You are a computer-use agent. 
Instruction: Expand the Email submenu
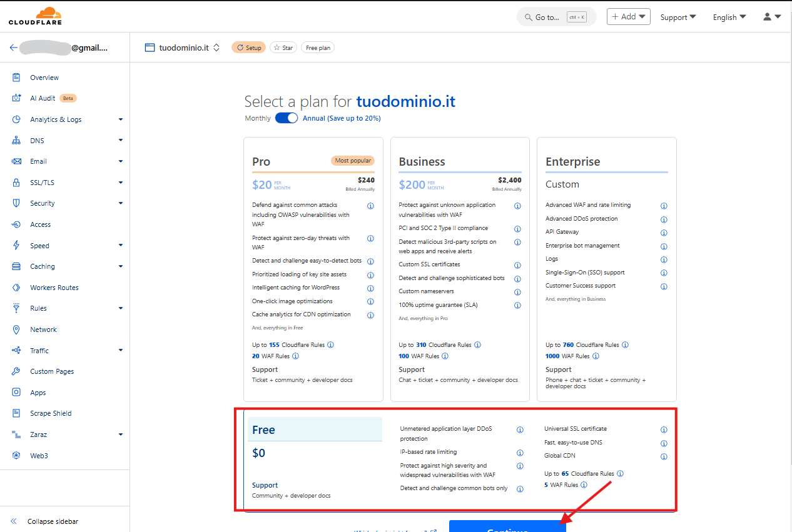coord(121,161)
